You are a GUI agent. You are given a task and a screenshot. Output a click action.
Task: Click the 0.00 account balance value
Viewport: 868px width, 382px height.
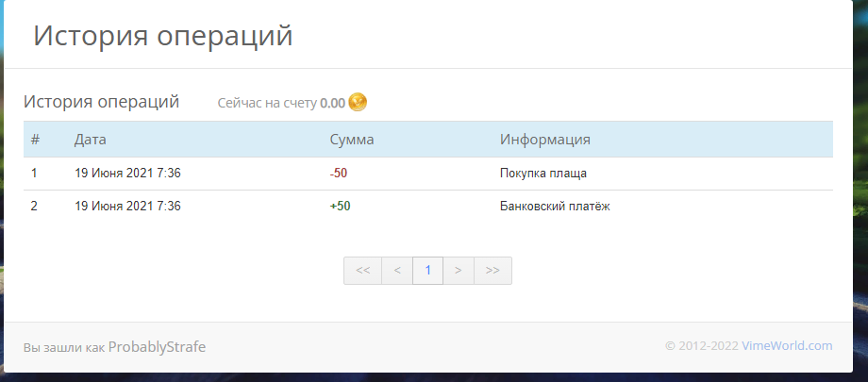pyautogui.click(x=332, y=103)
